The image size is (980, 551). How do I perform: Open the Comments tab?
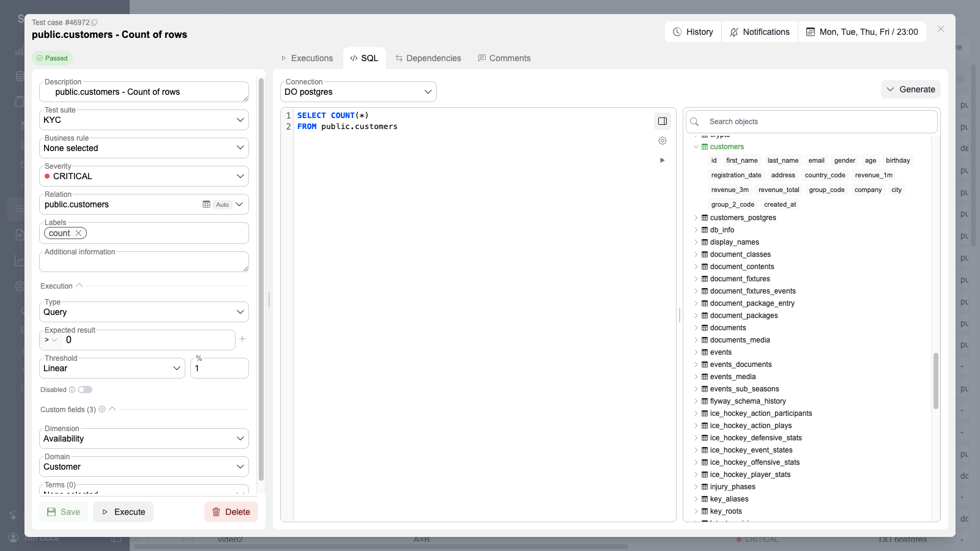click(x=504, y=58)
